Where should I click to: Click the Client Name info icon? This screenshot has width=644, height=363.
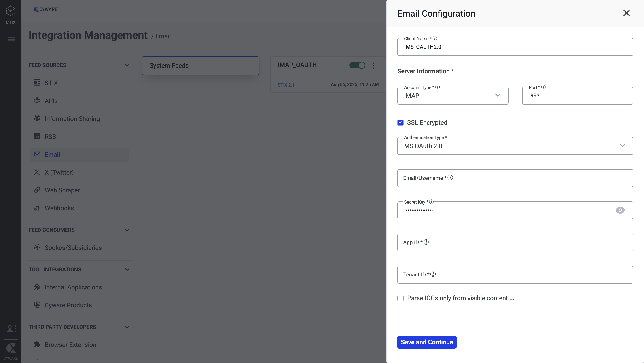435,38
